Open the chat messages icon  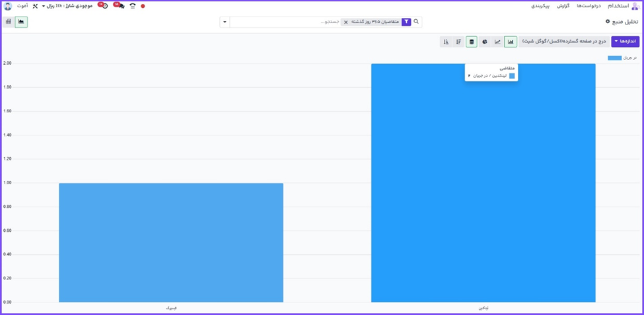click(x=120, y=6)
